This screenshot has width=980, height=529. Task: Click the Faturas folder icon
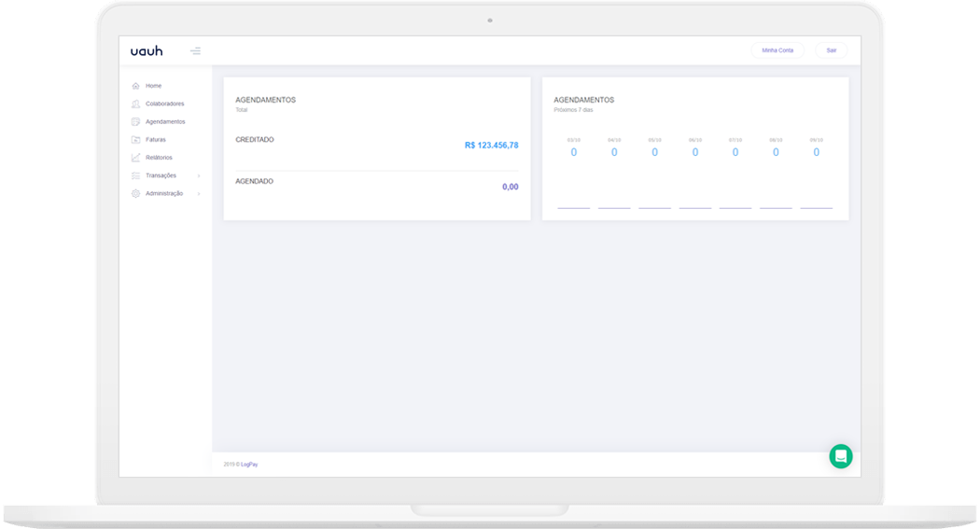coord(135,140)
